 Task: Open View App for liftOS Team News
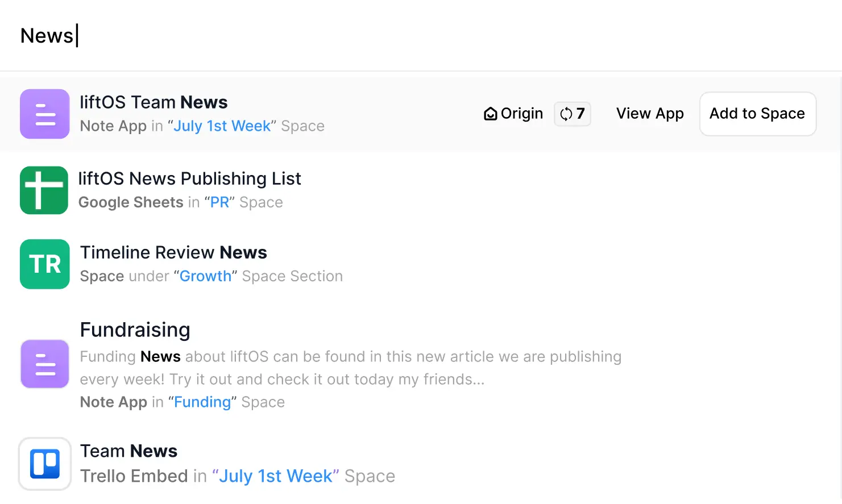click(x=650, y=114)
